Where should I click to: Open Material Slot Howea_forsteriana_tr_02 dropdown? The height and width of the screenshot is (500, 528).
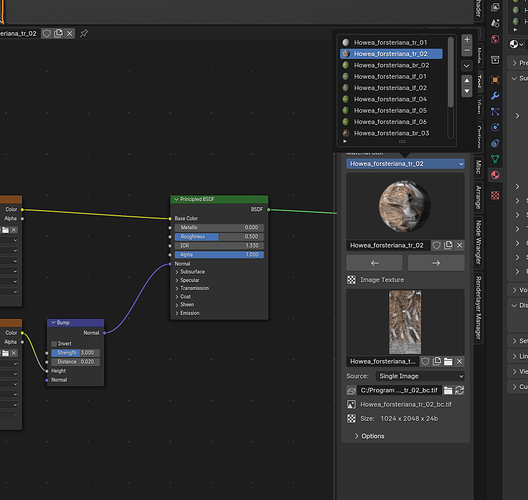pyautogui.click(x=405, y=164)
